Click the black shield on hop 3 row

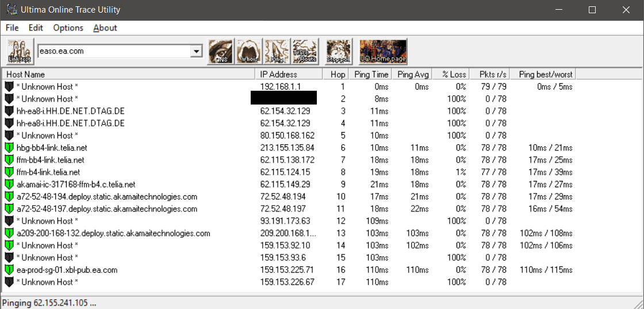(9, 111)
